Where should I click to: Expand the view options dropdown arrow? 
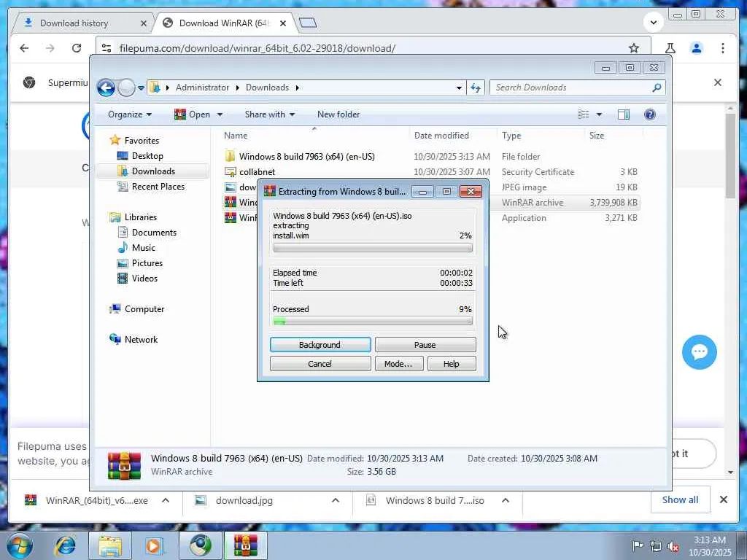click(x=600, y=114)
